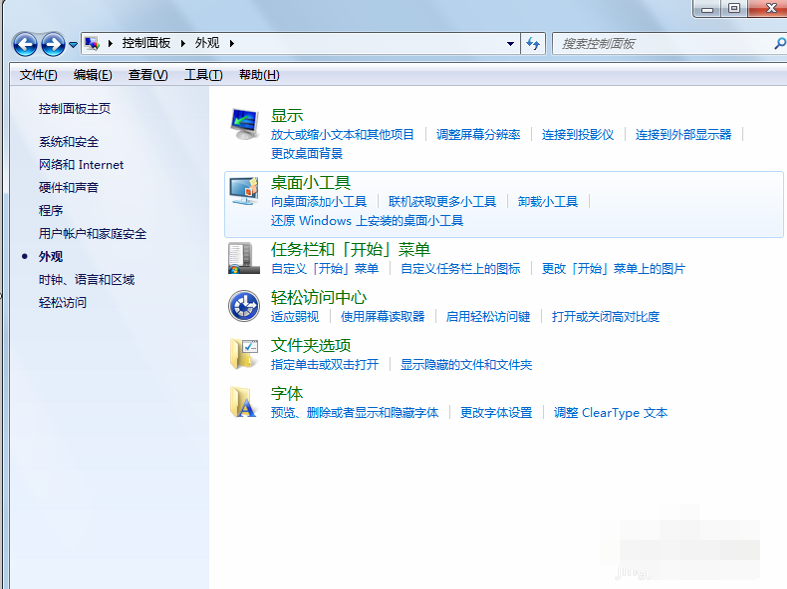Open the 编辑(E) menu

coord(93,75)
